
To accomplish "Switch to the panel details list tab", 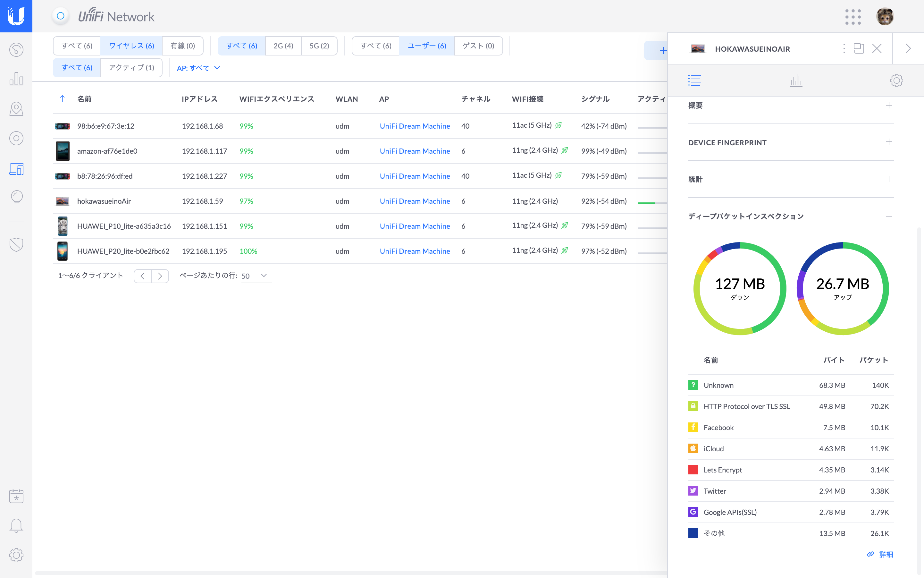I will (x=694, y=80).
